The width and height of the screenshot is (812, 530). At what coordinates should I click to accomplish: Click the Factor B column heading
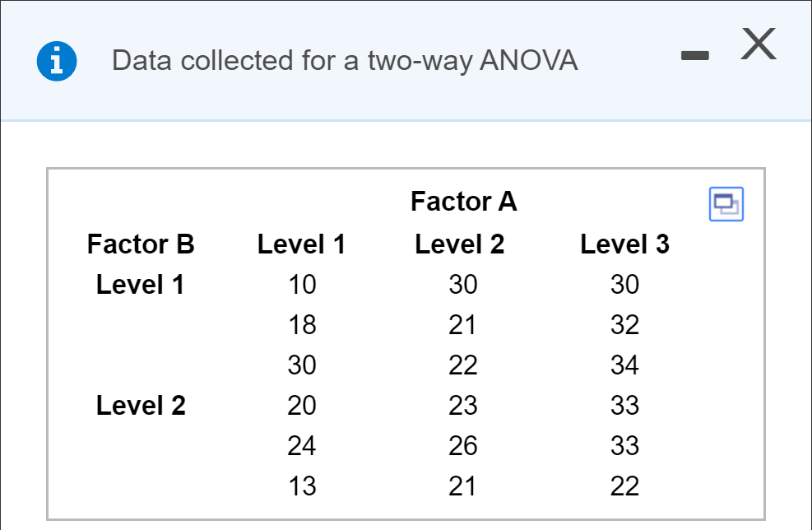(140, 244)
